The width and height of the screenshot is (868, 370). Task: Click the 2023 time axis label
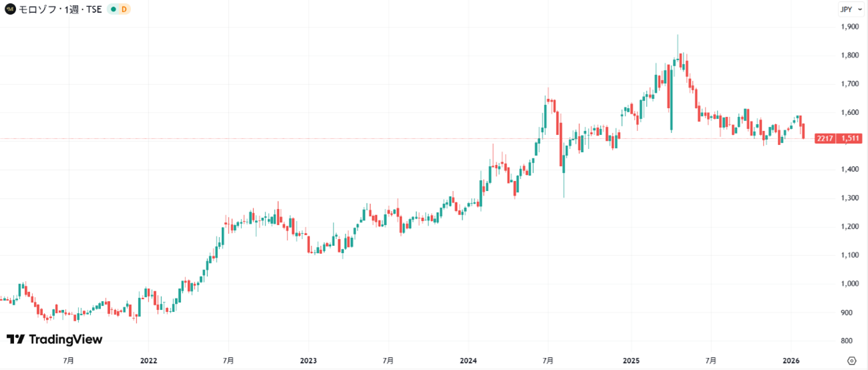309,361
